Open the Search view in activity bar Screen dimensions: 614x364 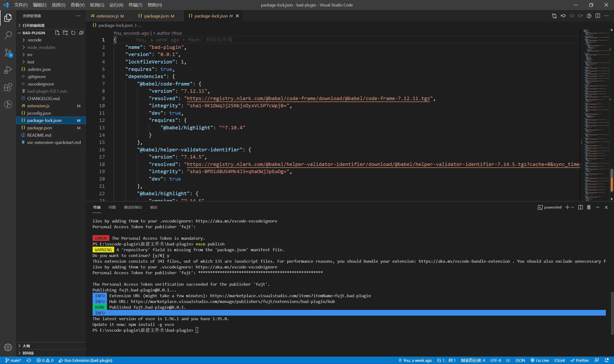tap(8, 35)
